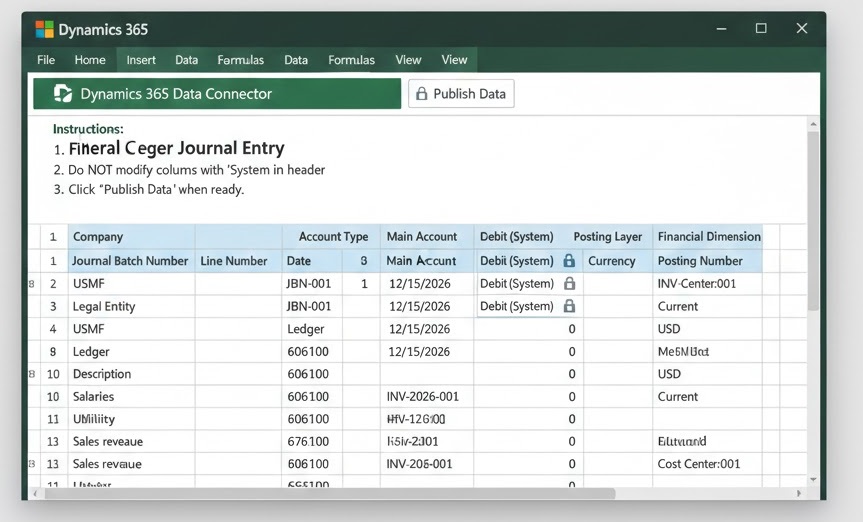Viewport: 863px width, 522px height.
Task: Maximize the Dynamics 365 window
Action: click(761, 29)
